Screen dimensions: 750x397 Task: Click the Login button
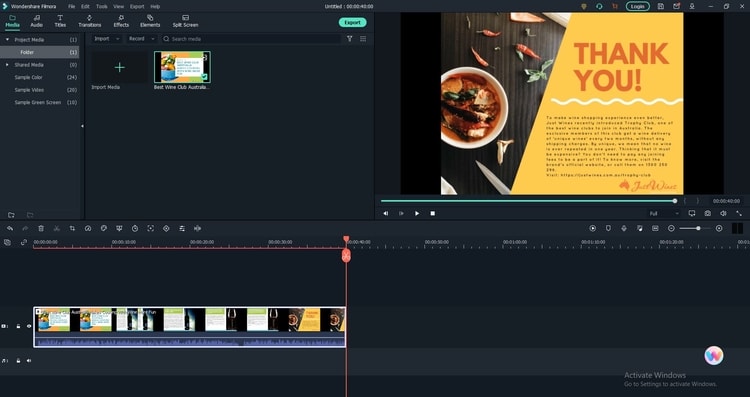point(638,6)
